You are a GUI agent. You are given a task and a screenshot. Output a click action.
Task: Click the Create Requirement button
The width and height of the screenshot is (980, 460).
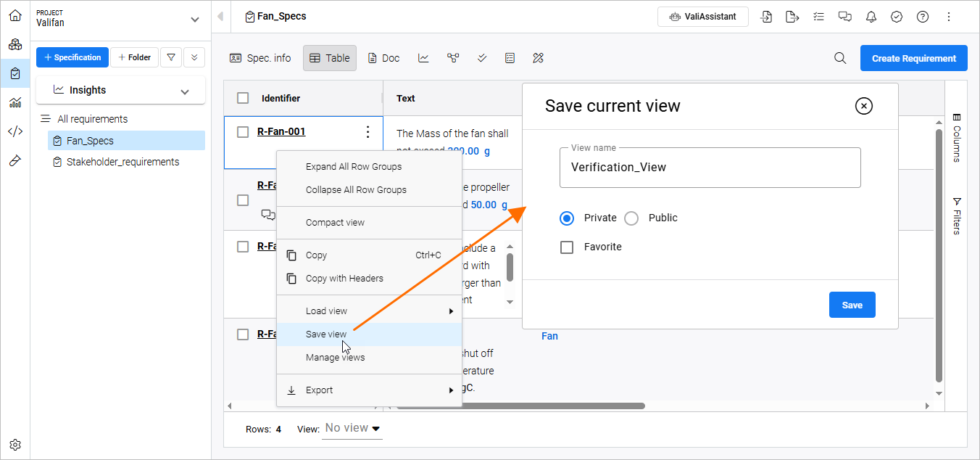pyautogui.click(x=913, y=58)
